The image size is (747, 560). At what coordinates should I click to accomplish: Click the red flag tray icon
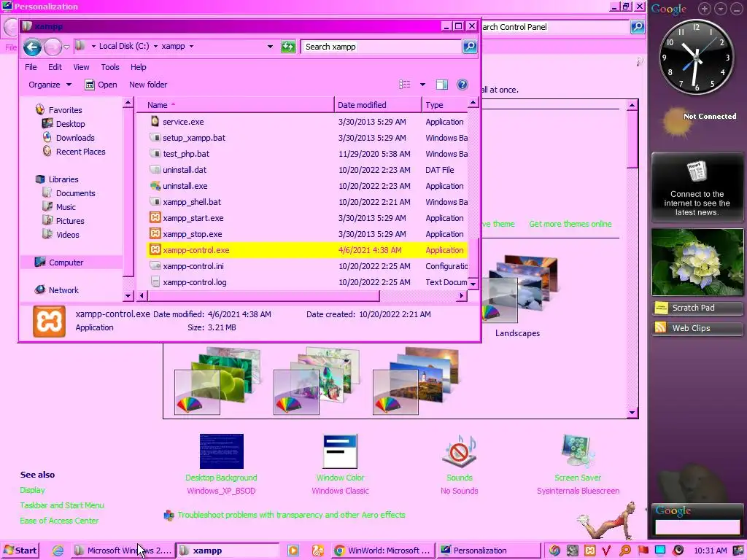(643, 551)
